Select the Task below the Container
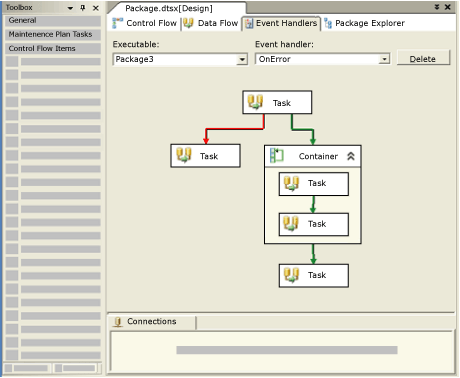Image resolution: width=460 pixels, height=378 pixels. tap(314, 276)
